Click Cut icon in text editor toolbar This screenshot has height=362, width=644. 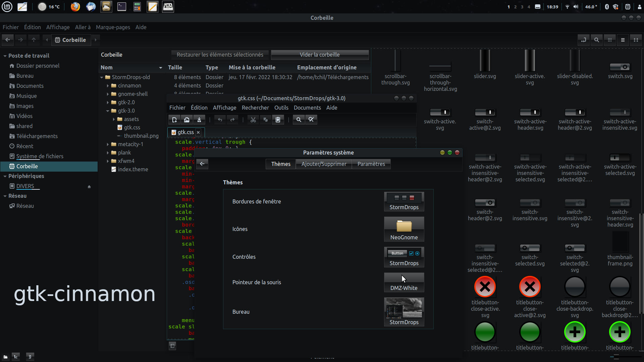tap(253, 120)
